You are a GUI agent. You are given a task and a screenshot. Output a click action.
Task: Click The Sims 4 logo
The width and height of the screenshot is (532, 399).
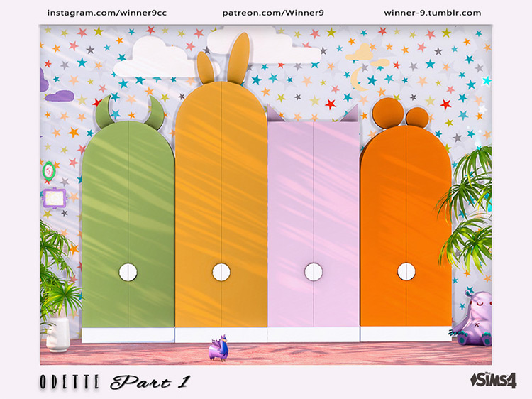tap(494, 381)
